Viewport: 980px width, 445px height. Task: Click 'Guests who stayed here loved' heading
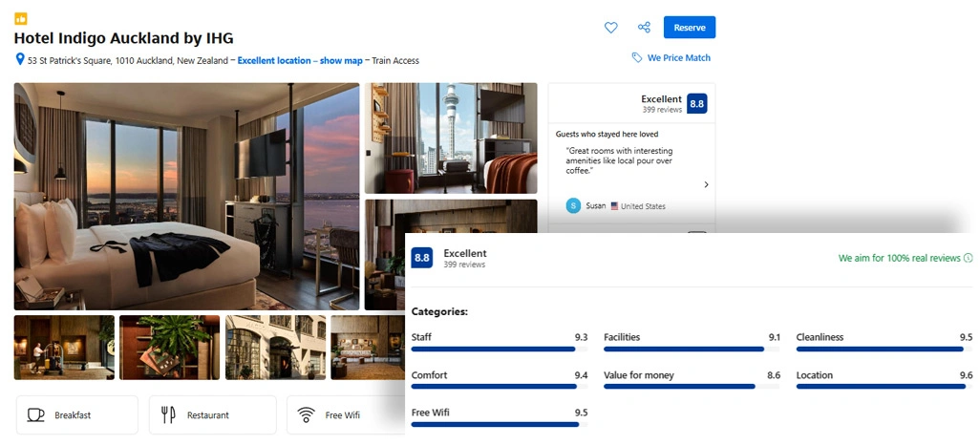[x=607, y=134]
